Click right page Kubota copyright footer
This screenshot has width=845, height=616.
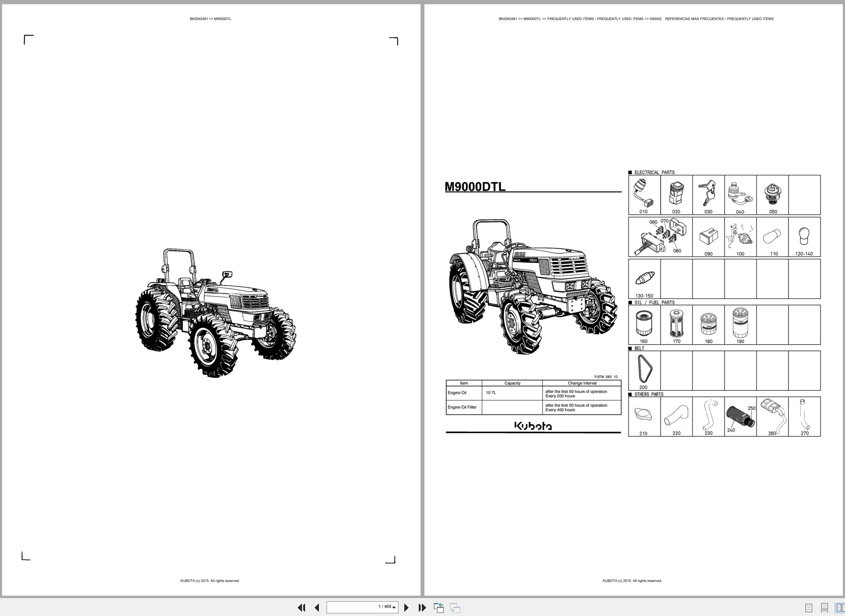point(632,581)
